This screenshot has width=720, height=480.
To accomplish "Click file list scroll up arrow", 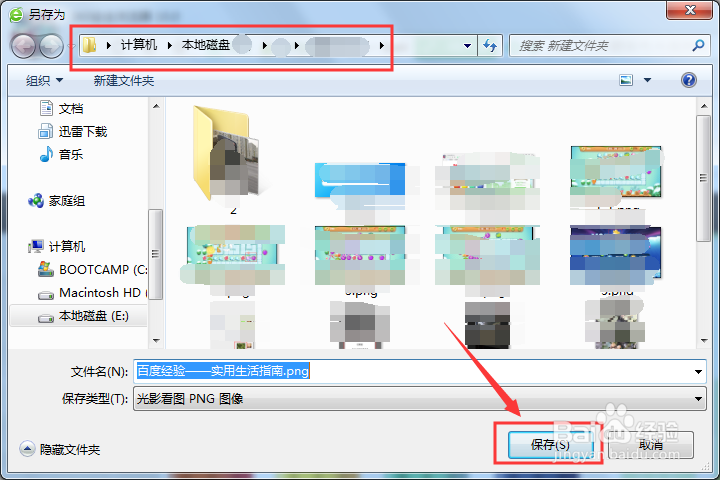I will click(703, 106).
